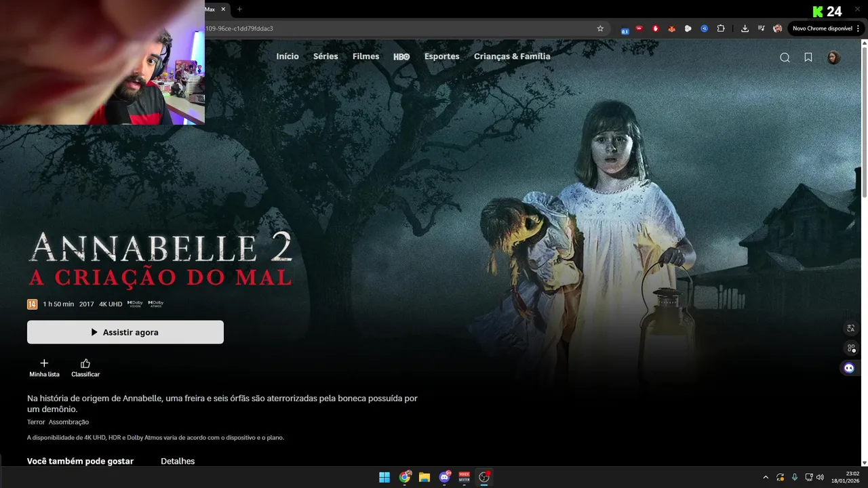
Task: Open the MetaMask fox extension
Action: (672, 28)
